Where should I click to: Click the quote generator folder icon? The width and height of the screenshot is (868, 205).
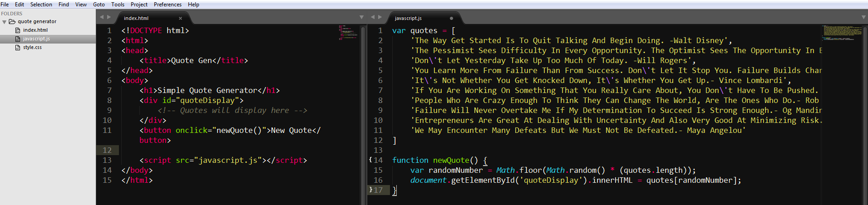point(12,21)
